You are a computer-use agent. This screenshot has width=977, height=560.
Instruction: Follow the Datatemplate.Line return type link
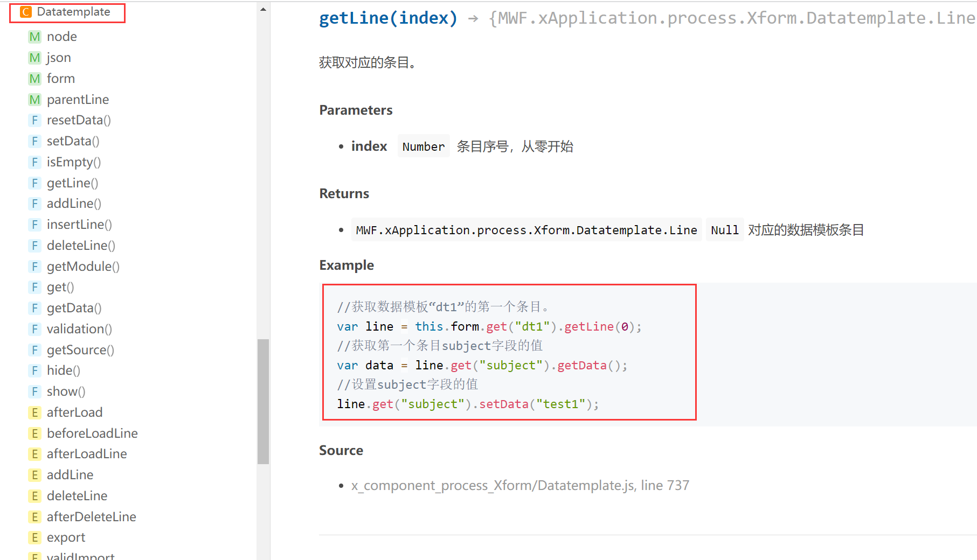pos(526,230)
